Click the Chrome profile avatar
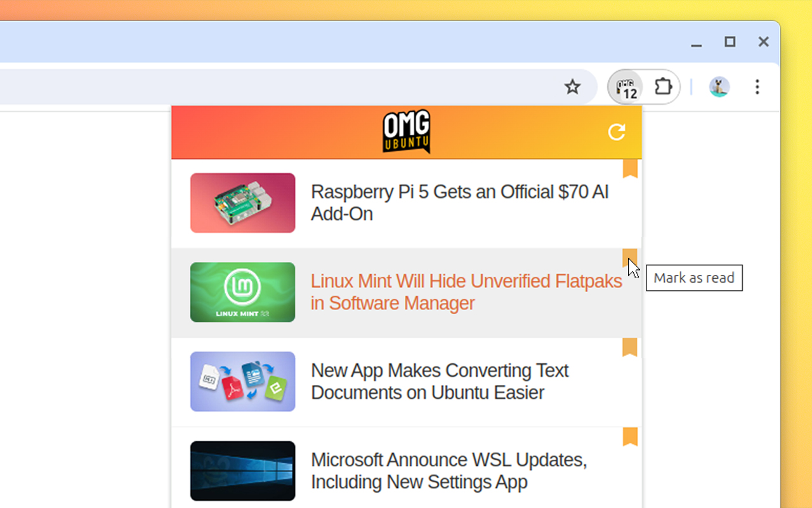The image size is (812, 508). pos(717,87)
